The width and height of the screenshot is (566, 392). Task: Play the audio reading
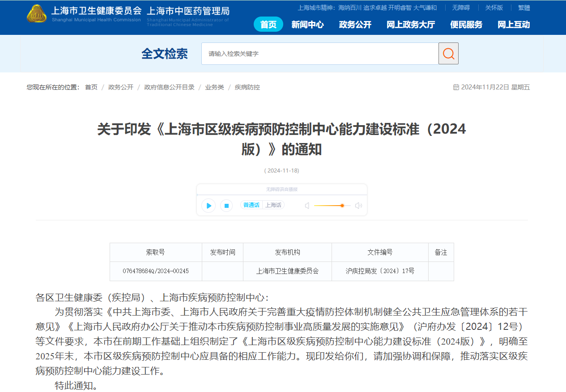coord(209,206)
